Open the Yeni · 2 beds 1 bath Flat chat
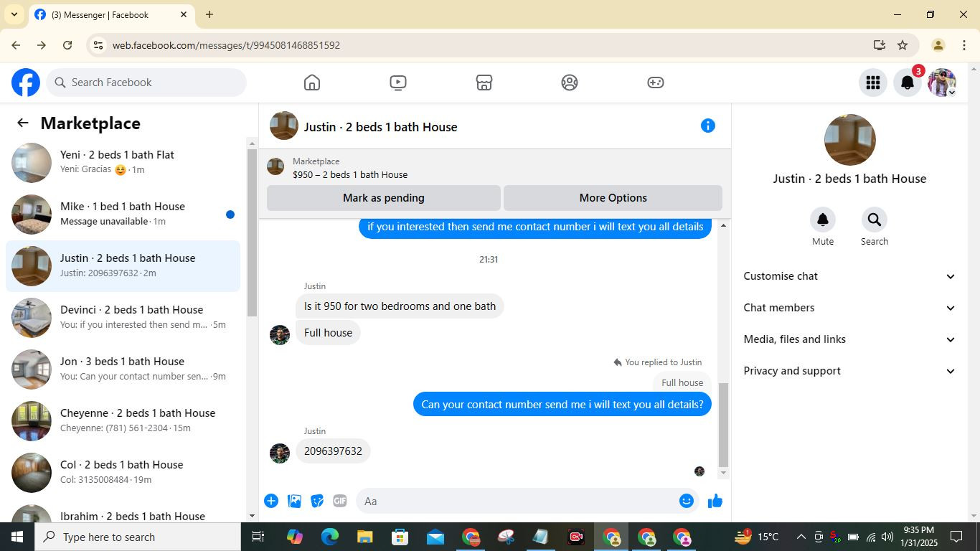The width and height of the screenshot is (980, 551). tap(123, 163)
